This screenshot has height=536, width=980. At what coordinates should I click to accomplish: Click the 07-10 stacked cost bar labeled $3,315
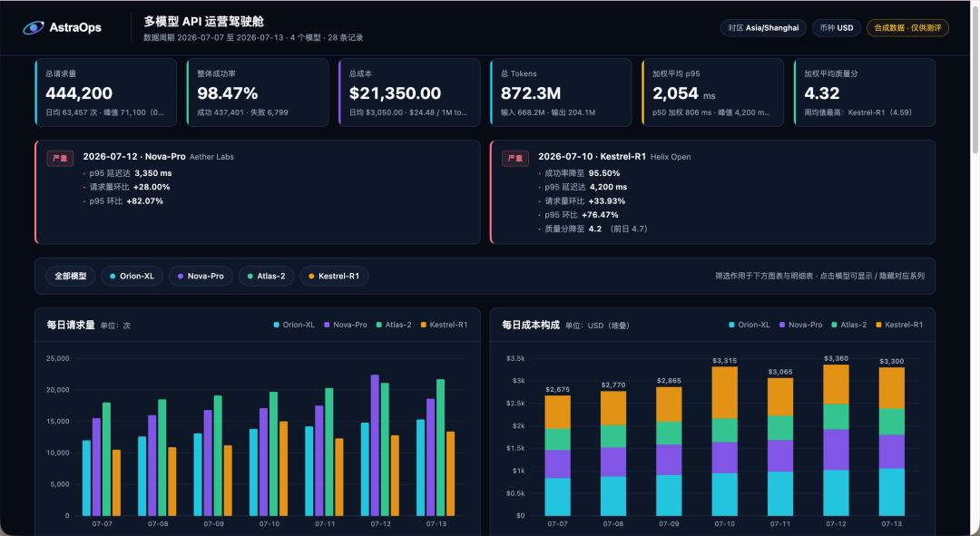click(724, 441)
